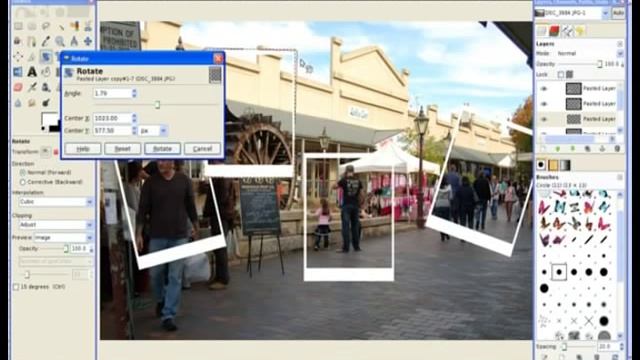This screenshot has width=640, height=360.
Task: Select the Text tool
Action: [32, 72]
